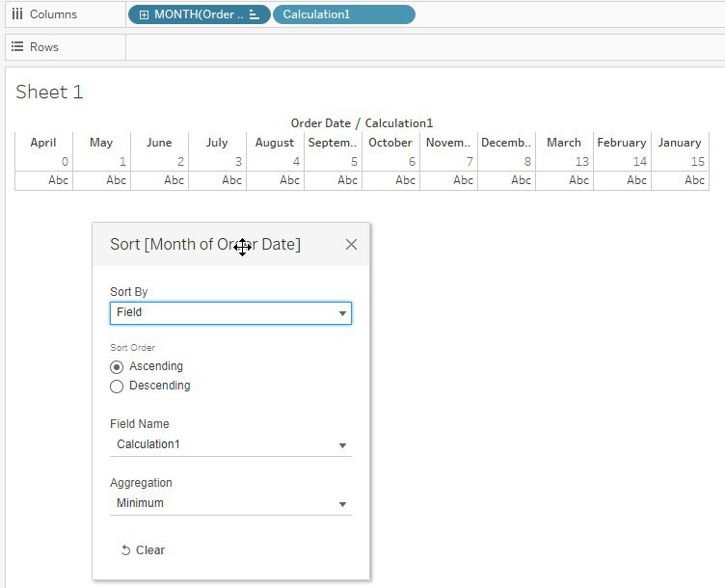
Task: Open the Field Name dropdown showing Calculation1
Action: click(230, 444)
